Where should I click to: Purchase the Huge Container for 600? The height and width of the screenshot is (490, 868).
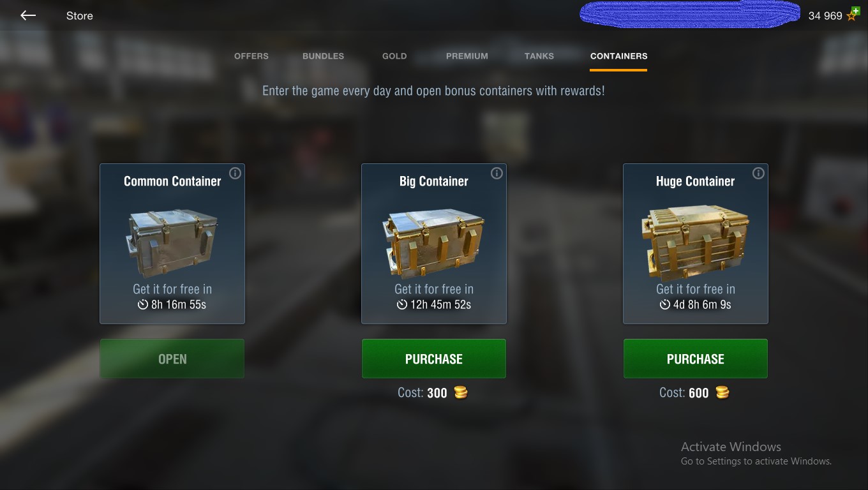coord(696,359)
